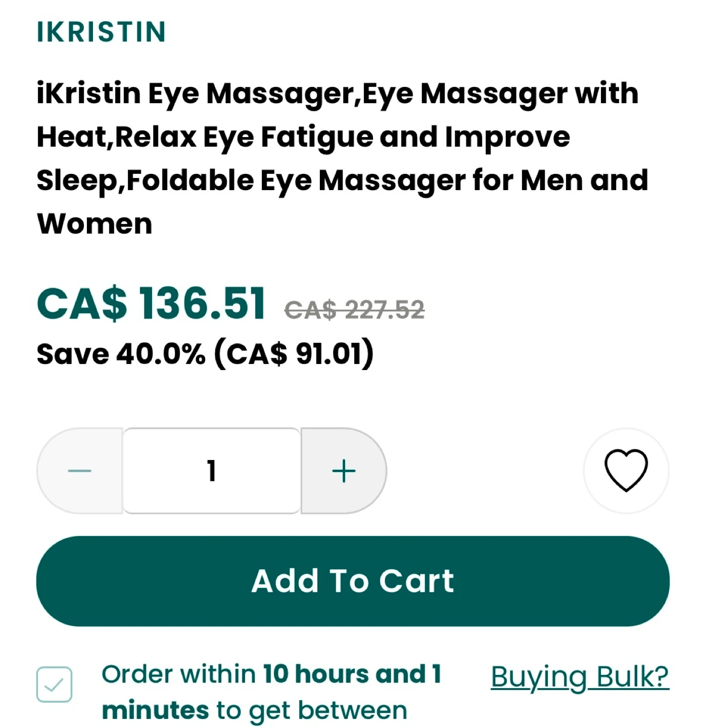
Task: Click the word 'Women' in the title
Action: click(95, 223)
